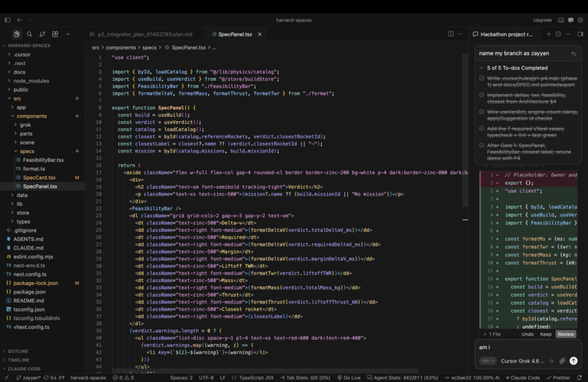Click Prettier status indicator

click(557, 378)
